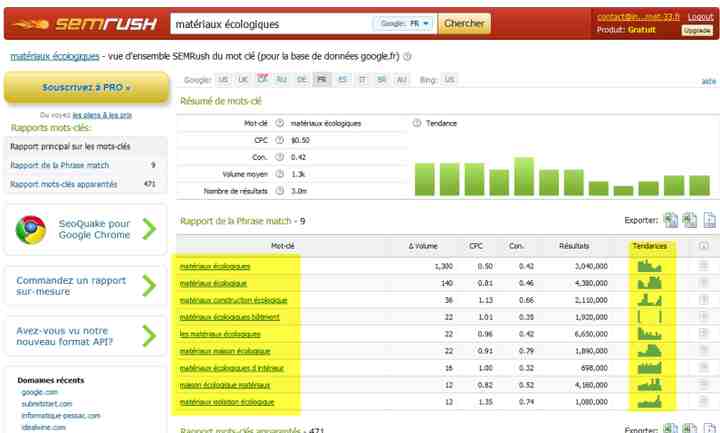Open recent domain google.com

(40, 392)
